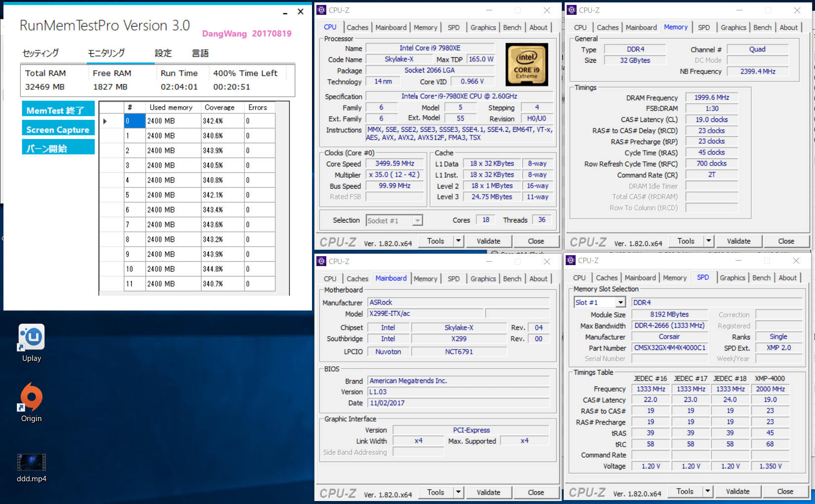The width and height of the screenshot is (815, 504).
Task: Click the NB Frequency value 2399.4 MHz
Action: pyautogui.click(x=758, y=71)
